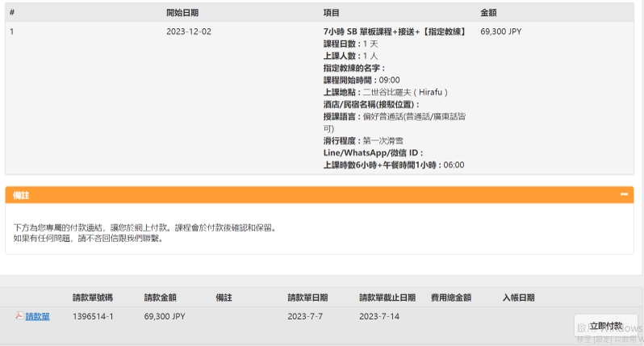Click the 69,300 JPY amount in item row

[x=500, y=31]
